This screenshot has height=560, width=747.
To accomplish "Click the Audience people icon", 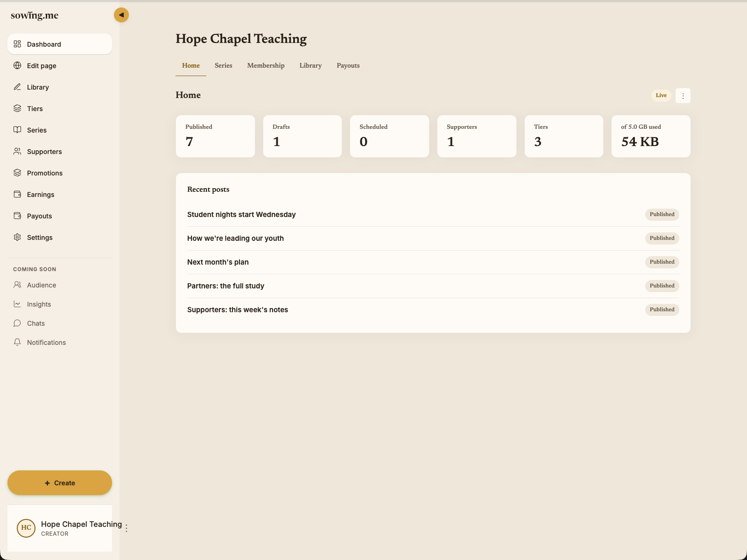I will coord(17,285).
